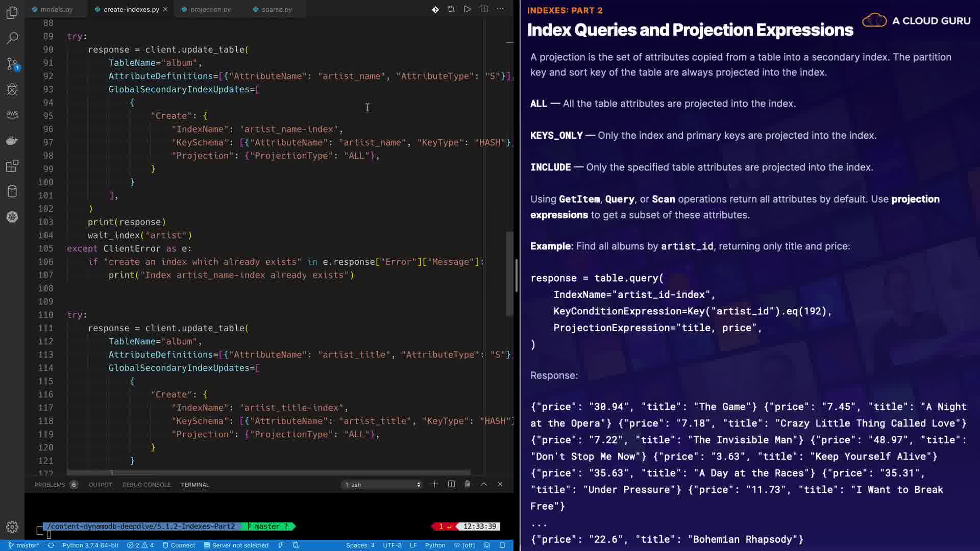Open the Extensions view icon

(x=12, y=166)
